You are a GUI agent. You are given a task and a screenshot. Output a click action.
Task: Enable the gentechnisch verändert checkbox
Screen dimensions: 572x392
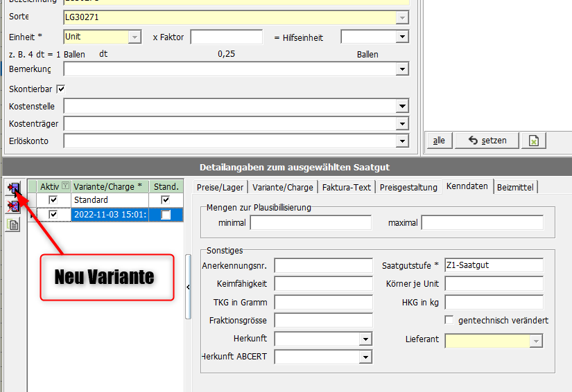tap(449, 320)
